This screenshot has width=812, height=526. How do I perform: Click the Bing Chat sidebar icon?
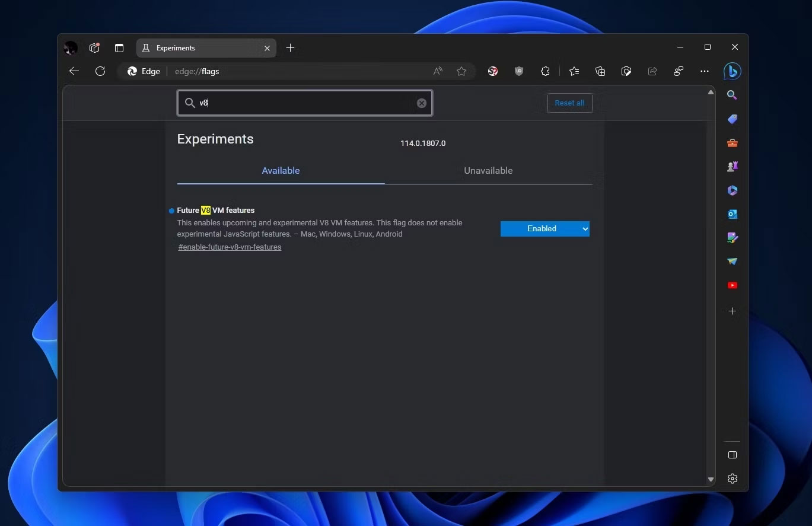732,71
